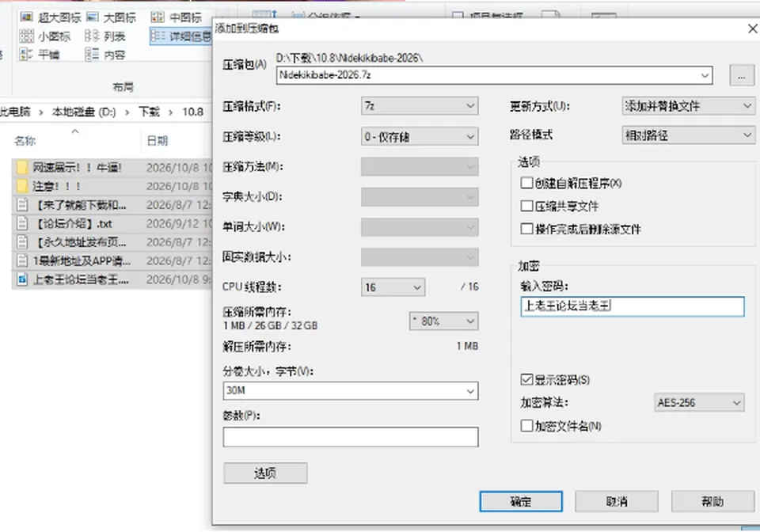Sort by 名称 column header
The height and width of the screenshot is (532, 760).
point(25,141)
